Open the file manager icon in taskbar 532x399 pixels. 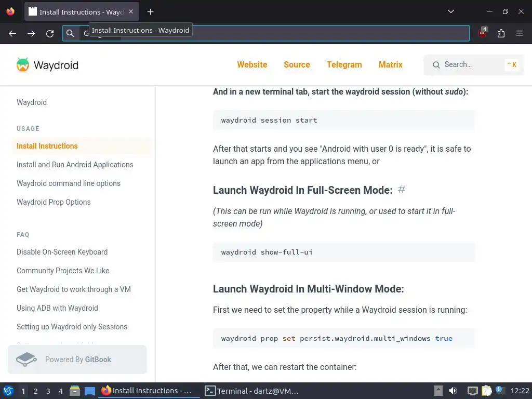coord(75,391)
